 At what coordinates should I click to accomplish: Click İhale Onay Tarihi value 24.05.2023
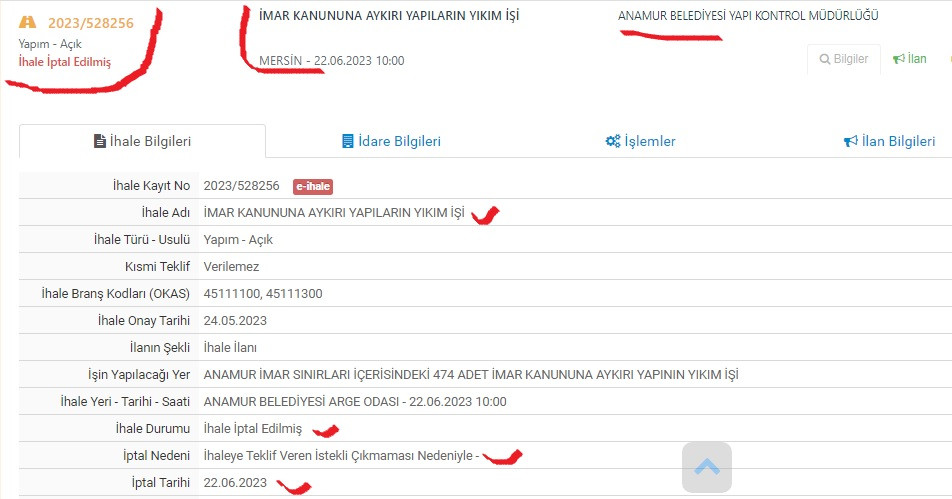(x=235, y=321)
